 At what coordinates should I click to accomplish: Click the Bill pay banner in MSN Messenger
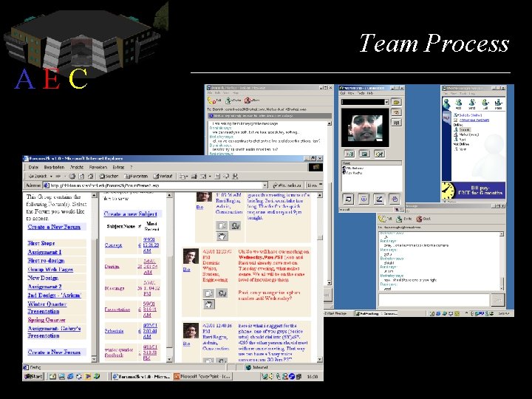[x=474, y=191]
